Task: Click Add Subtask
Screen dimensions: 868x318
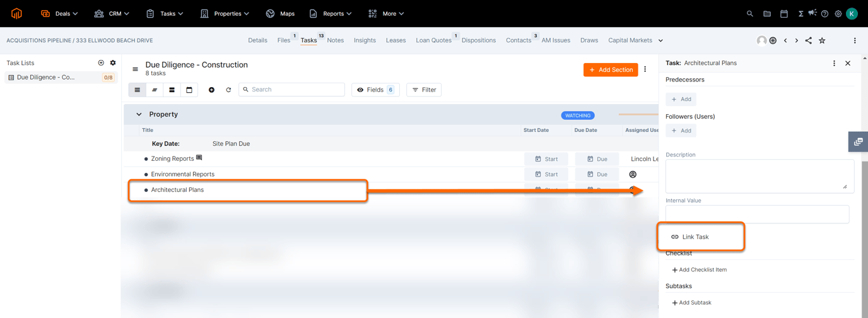Action: 691,303
